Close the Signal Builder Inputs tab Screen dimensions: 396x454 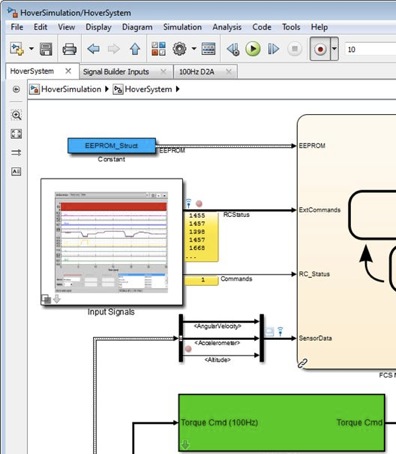(x=163, y=72)
